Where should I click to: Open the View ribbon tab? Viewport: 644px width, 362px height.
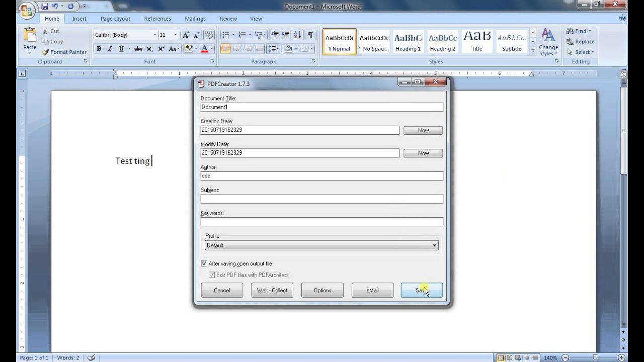pyautogui.click(x=256, y=19)
